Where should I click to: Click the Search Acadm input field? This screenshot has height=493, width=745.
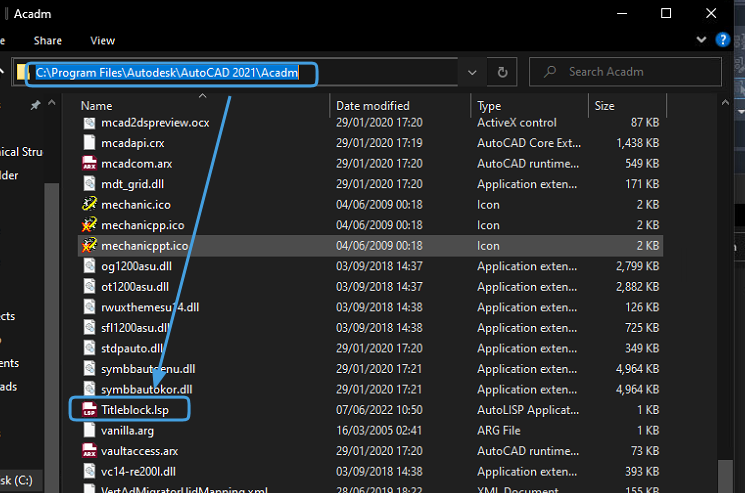625,72
